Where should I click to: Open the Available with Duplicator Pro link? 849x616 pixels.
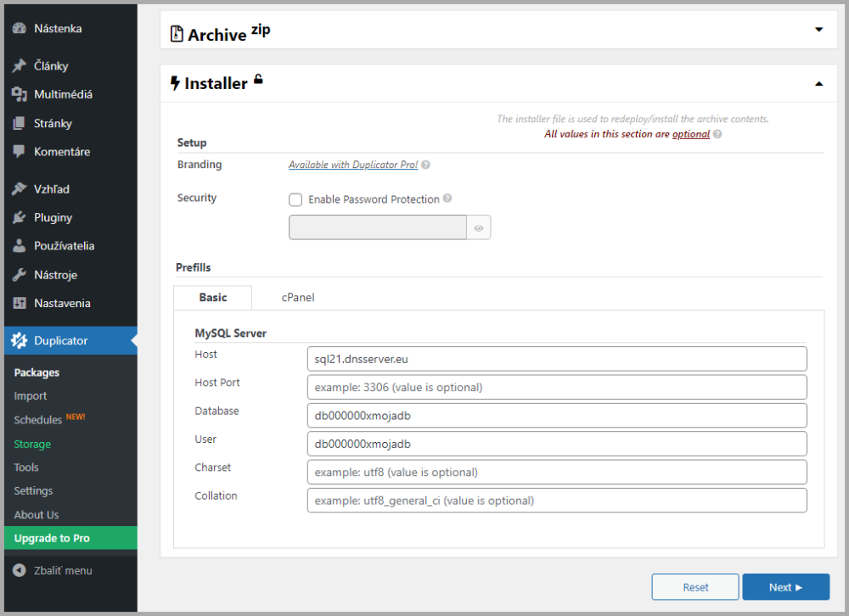[353, 165]
